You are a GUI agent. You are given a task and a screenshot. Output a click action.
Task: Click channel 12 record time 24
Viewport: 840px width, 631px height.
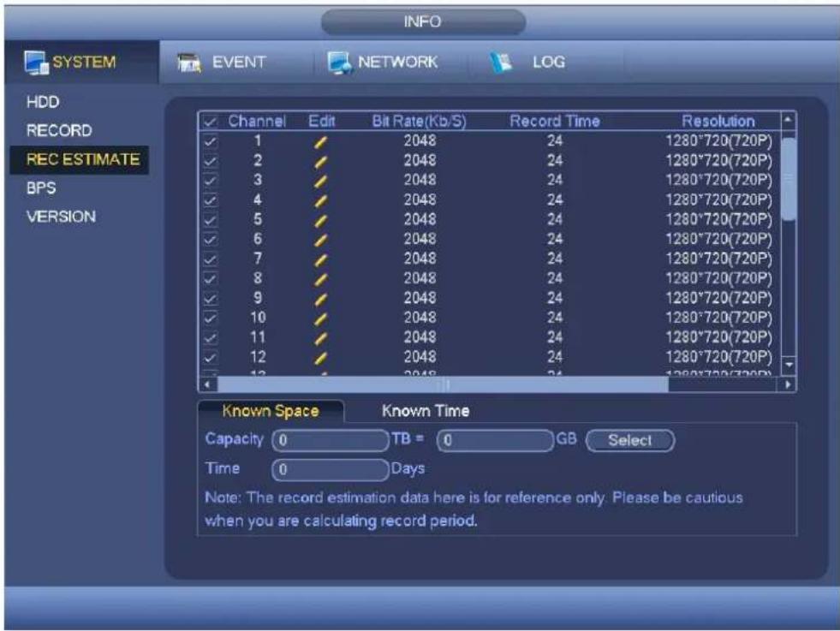click(555, 357)
